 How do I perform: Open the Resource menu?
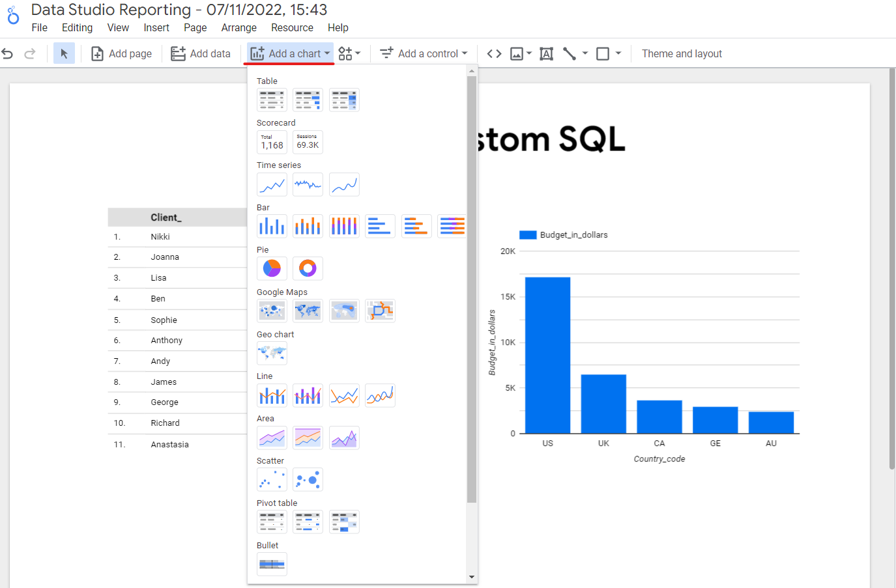click(292, 27)
